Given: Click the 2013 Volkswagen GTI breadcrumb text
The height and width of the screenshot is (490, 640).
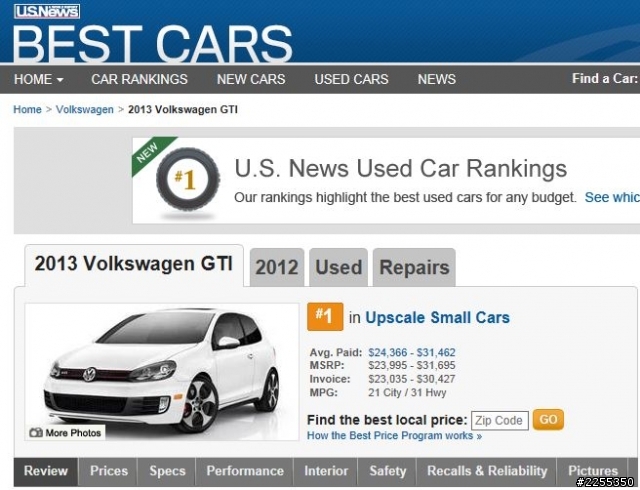Looking at the screenshot, I should click(x=183, y=109).
